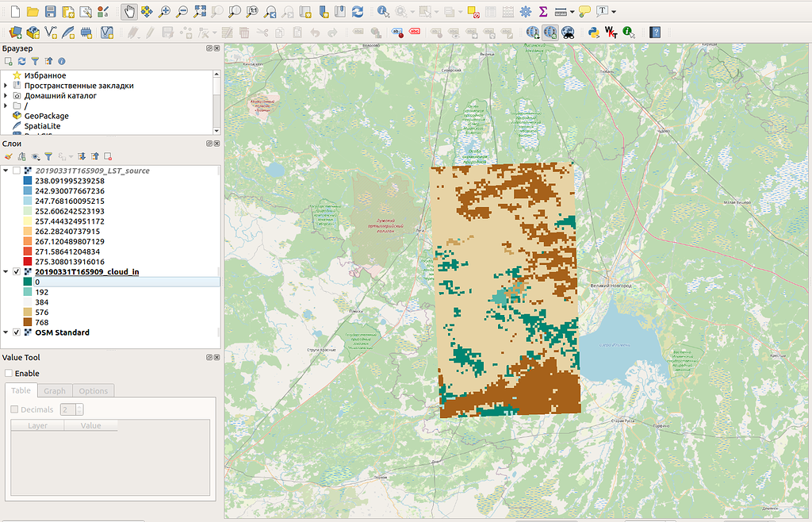Collapse the 20190331T165909_cloud_in layer legend
Screen dimensions: 812x522
6,272
